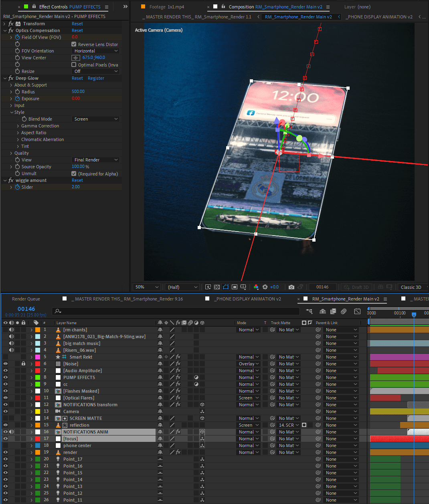Unlock the Noise layer lock toggle
Image resolution: width=429 pixels, height=504 pixels.
(x=24, y=364)
